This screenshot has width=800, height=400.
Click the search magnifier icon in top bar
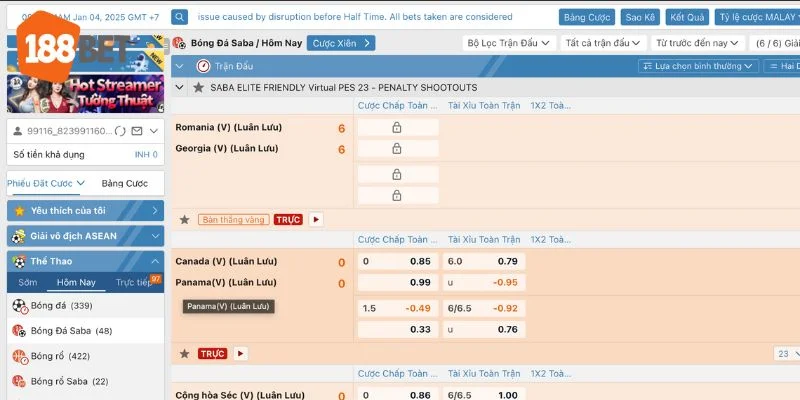click(x=179, y=17)
